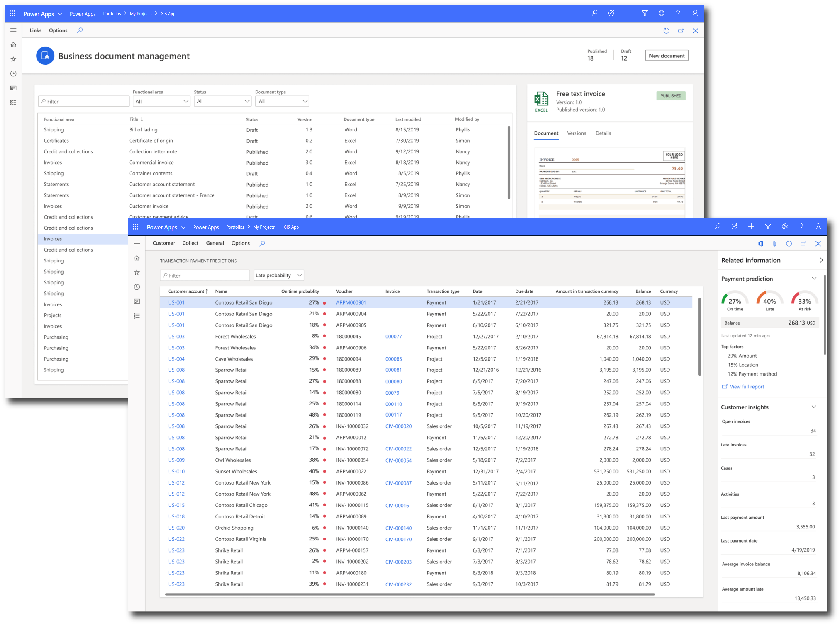Open app launcher waffle in back window
This screenshot has height=625, width=840.
(x=12, y=14)
